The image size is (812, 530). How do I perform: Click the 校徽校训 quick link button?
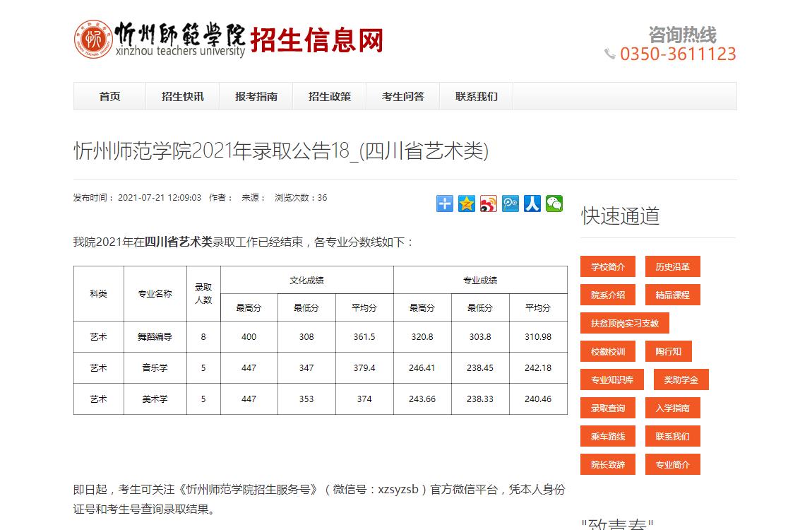coord(608,351)
